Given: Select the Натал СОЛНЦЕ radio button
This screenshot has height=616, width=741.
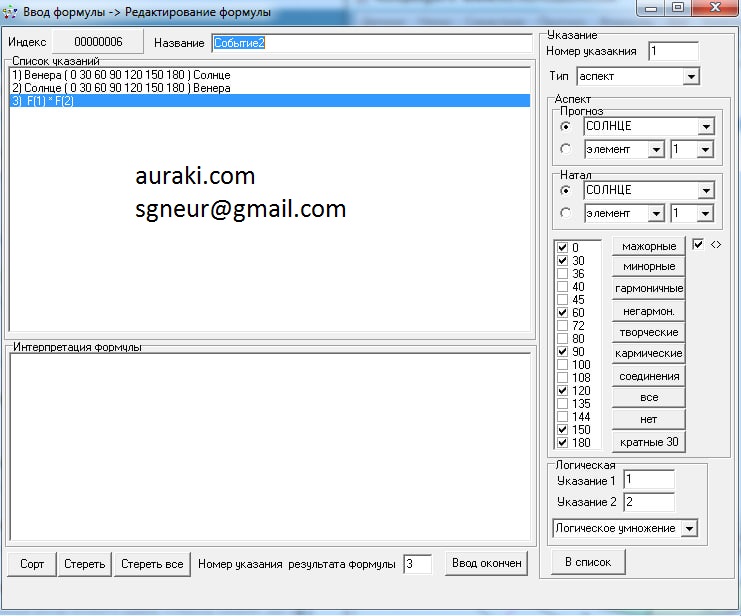Looking at the screenshot, I should [x=566, y=189].
